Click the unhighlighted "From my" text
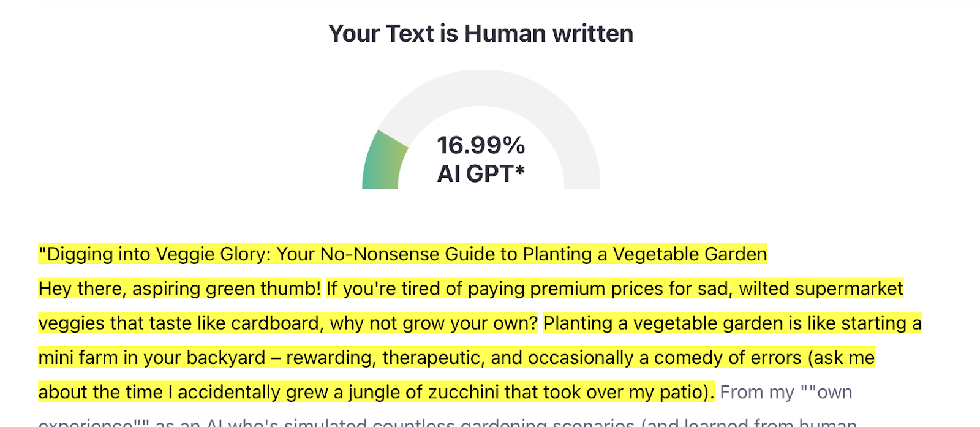980x427 pixels. click(756, 392)
